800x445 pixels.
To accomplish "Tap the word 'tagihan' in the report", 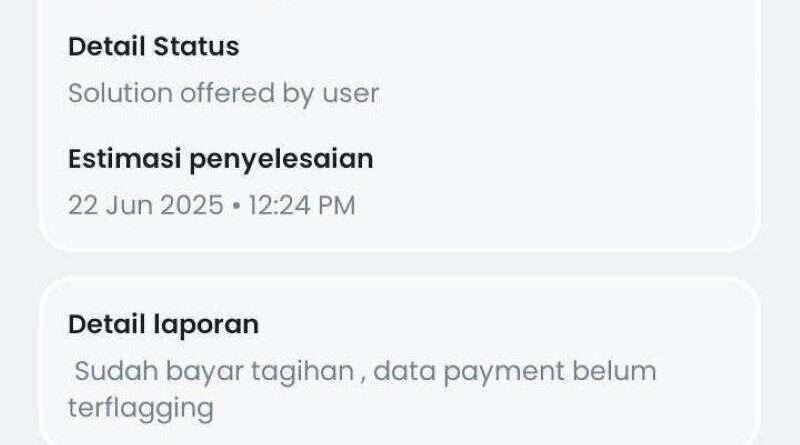I will (303, 372).
